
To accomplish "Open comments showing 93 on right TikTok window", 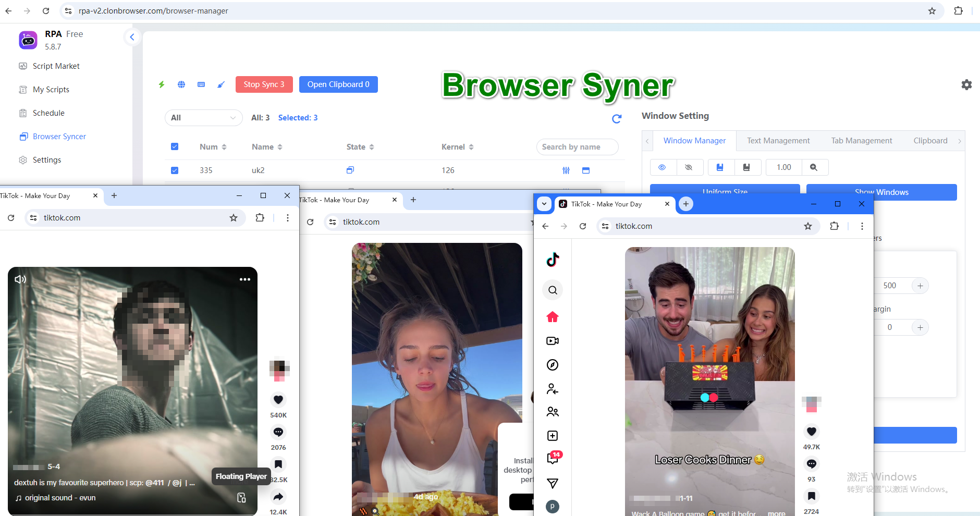I will [x=812, y=464].
